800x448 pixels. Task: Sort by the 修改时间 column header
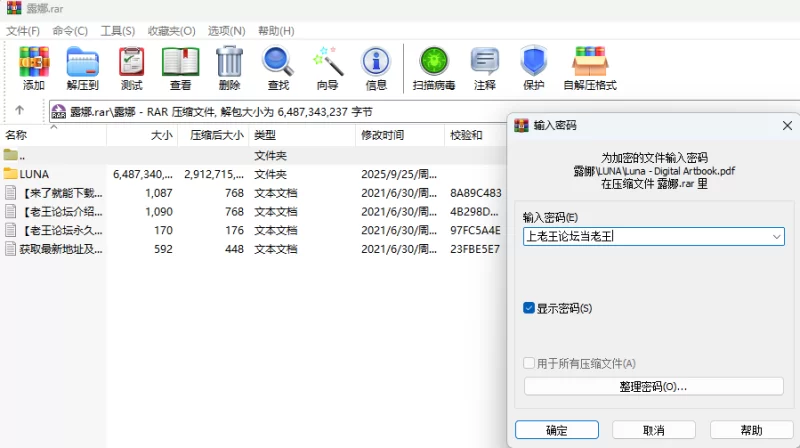click(x=400, y=135)
